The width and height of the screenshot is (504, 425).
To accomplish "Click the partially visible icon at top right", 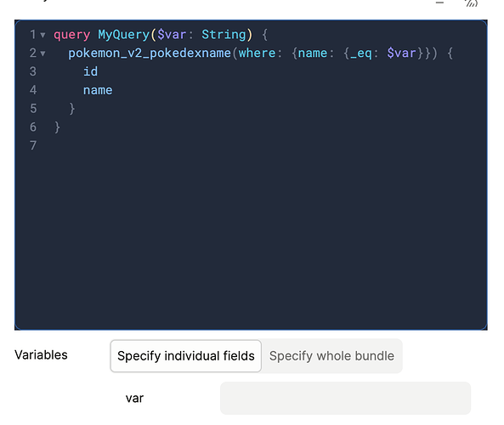I will tap(472, 3).
